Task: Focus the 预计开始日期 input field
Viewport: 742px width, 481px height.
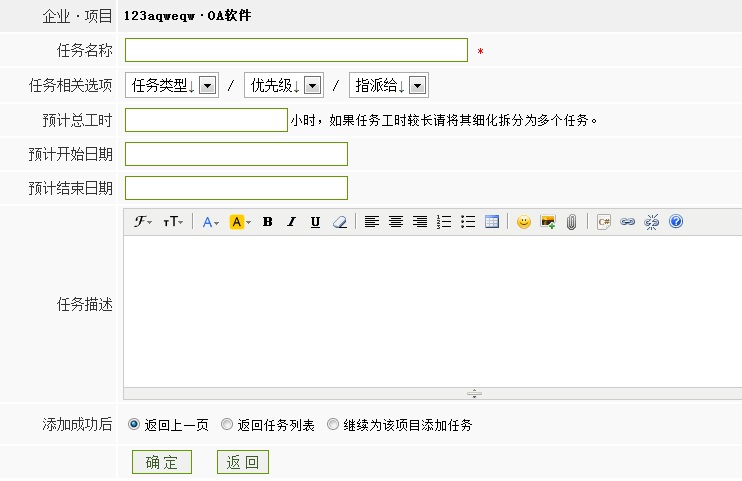Action: 236,154
